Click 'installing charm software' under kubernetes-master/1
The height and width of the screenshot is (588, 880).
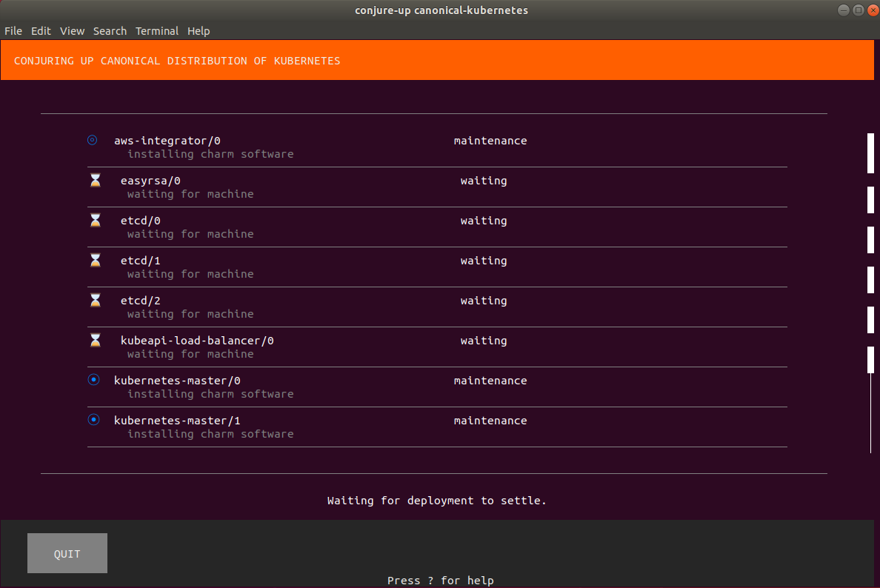(x=210, y=434)
